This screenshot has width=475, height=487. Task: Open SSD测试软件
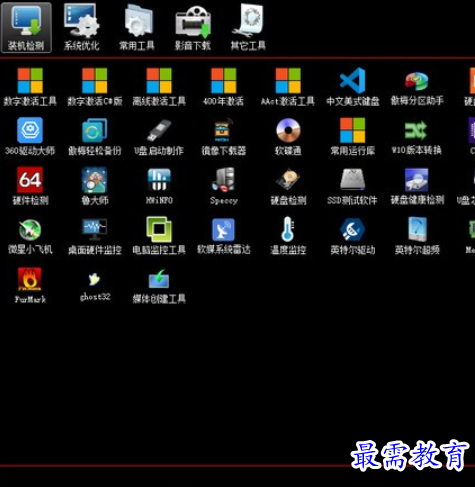point(352,186)
